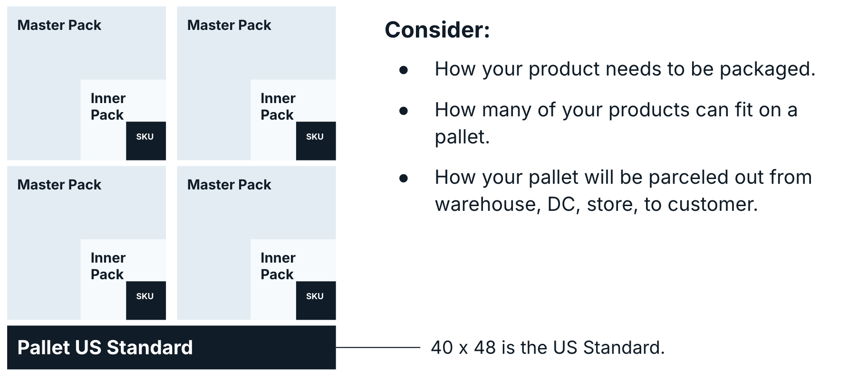Image resolution: width=868 pixels, height=378 pixels.
Task: Click the SKU box in the upper-left Master Pack
Action: (145, 141)
